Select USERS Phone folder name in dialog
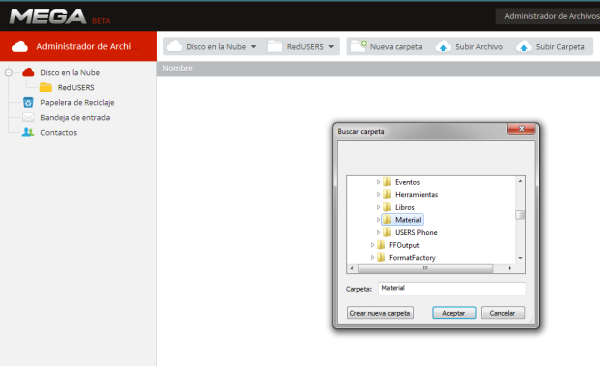Image resolution: width=600 pixels, height=366 pixels. coord(416,232)
